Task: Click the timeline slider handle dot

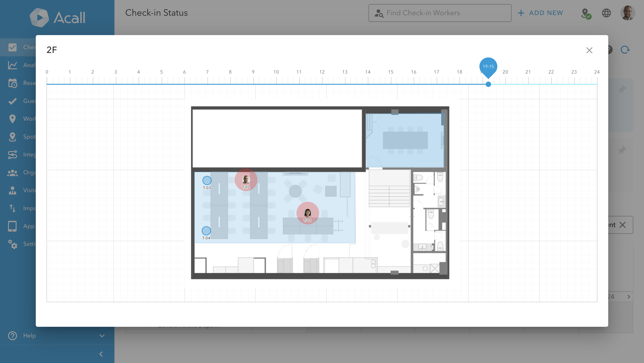Action: (488, 84)
